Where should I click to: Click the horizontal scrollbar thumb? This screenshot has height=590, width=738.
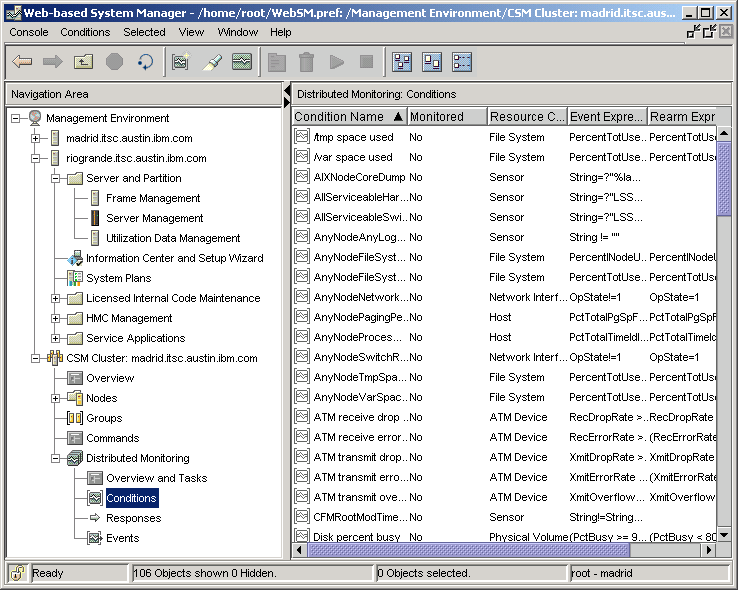click(468, 550)
